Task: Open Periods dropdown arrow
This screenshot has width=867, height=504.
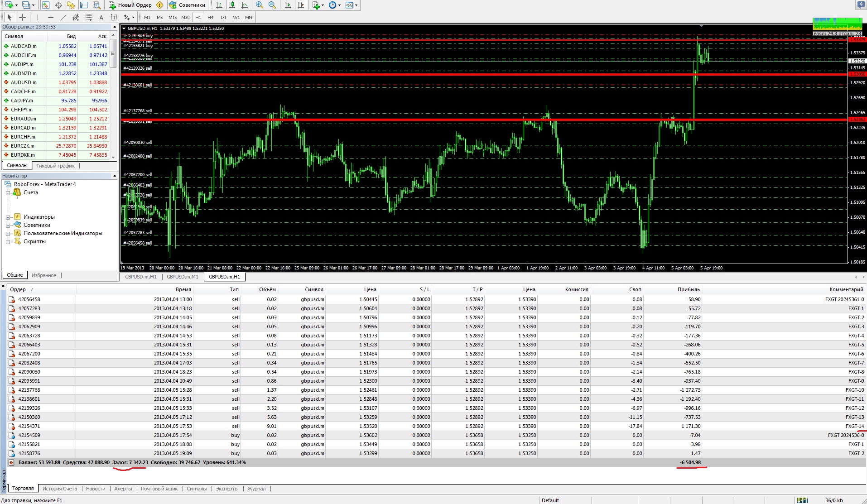Action: point(339,5)
